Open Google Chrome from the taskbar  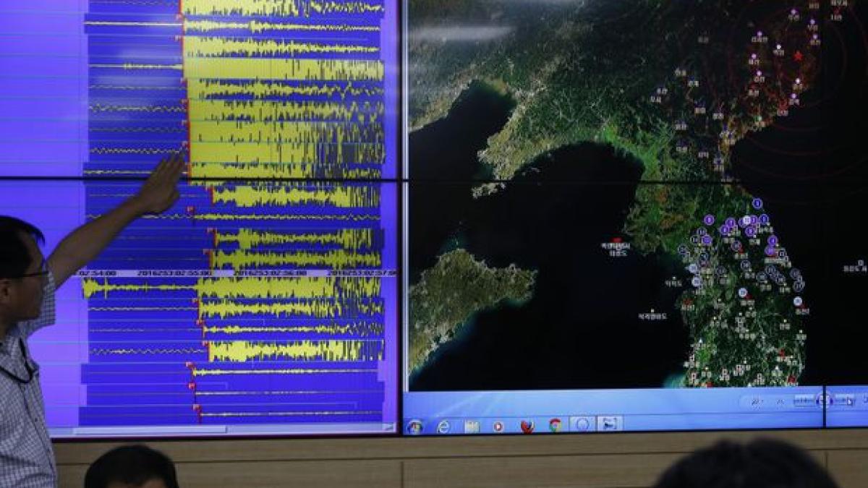554,423
